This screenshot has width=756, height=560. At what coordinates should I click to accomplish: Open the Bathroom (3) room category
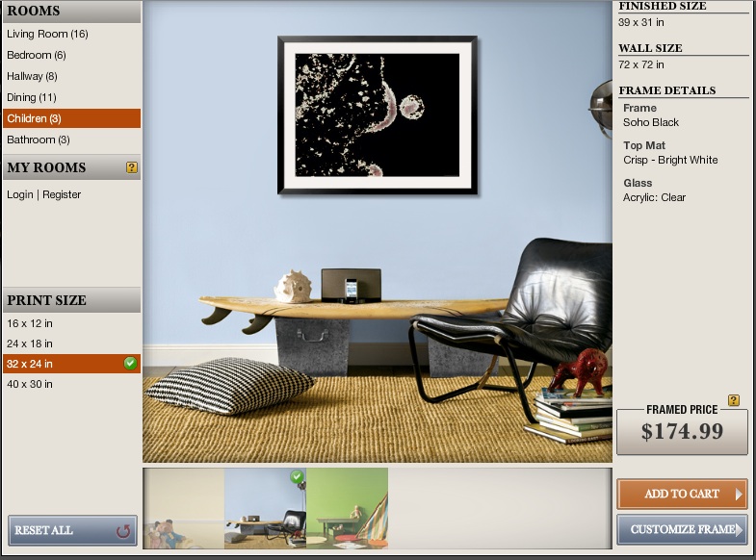coord(39,140)
